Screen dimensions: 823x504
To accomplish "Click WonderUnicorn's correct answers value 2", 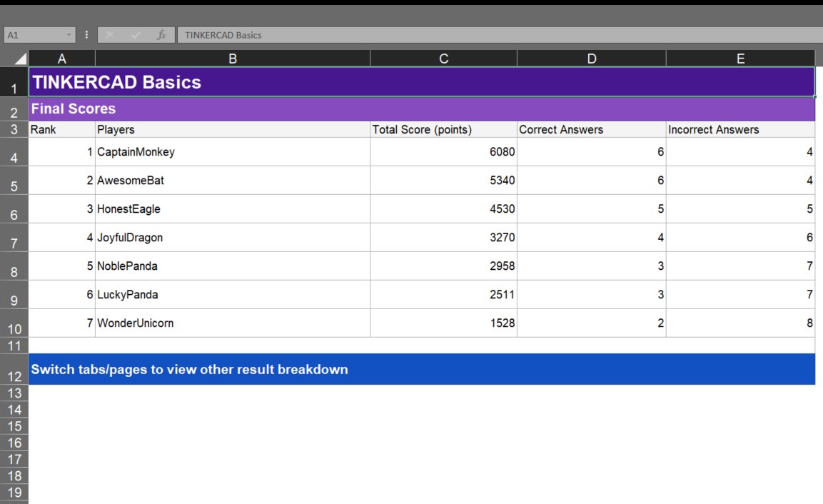I will point(592,323).
